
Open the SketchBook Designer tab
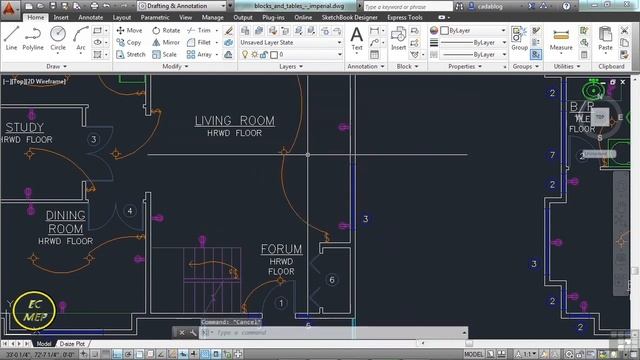(x=349, y=18)
